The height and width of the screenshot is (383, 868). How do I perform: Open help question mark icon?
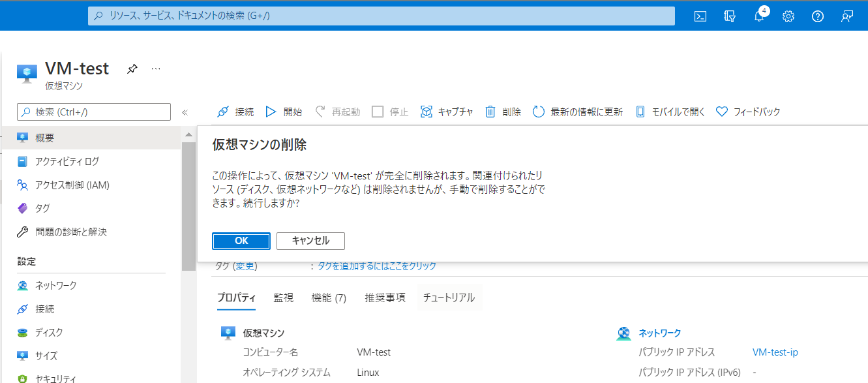[818, 16]
